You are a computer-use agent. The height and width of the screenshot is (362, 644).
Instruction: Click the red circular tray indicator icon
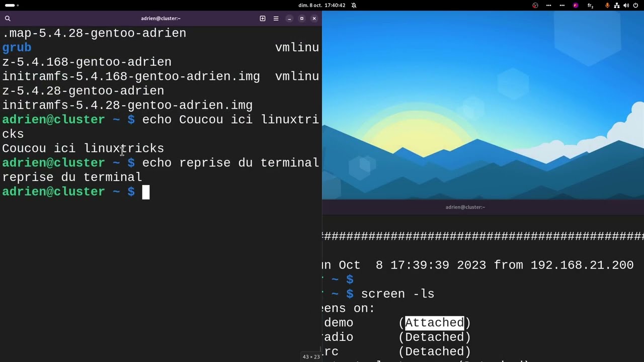point(535,5)
